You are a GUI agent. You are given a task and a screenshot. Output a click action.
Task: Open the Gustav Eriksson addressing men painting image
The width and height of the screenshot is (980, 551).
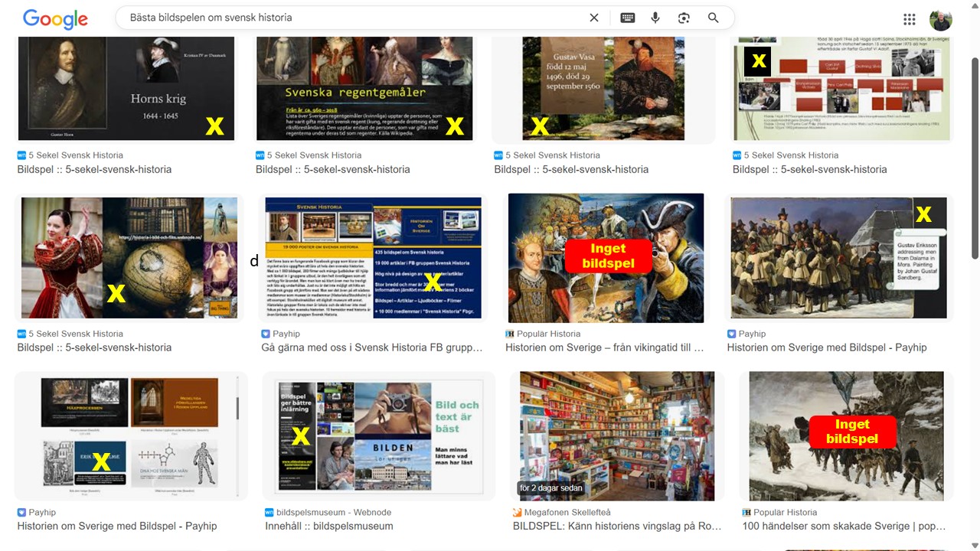(839, 258)
